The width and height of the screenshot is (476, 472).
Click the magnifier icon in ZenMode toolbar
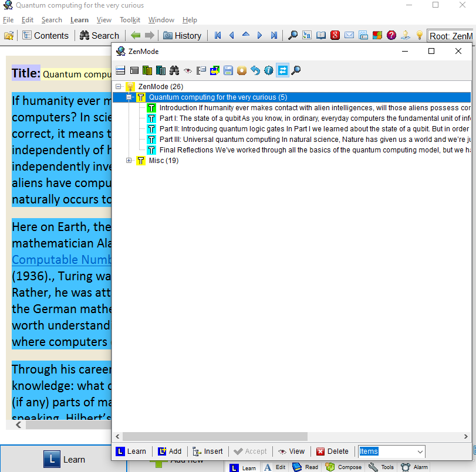pos(296,70)
